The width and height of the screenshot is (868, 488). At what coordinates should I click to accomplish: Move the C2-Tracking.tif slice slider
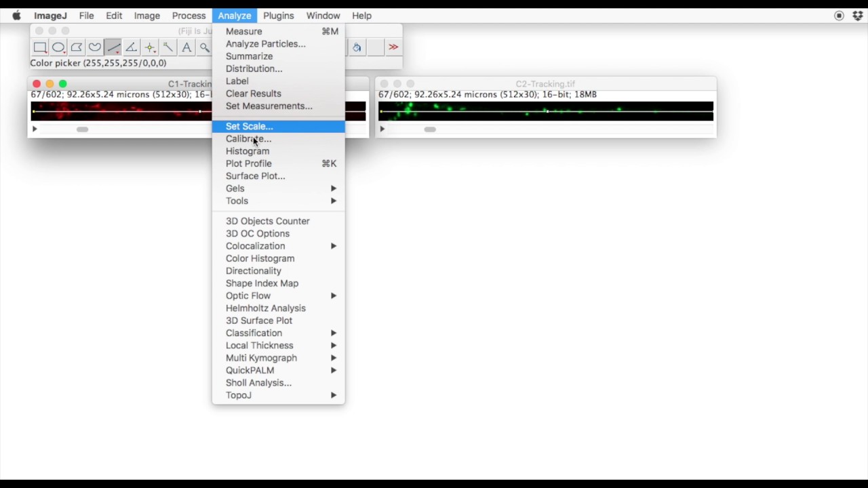click(x=430, y=129)
